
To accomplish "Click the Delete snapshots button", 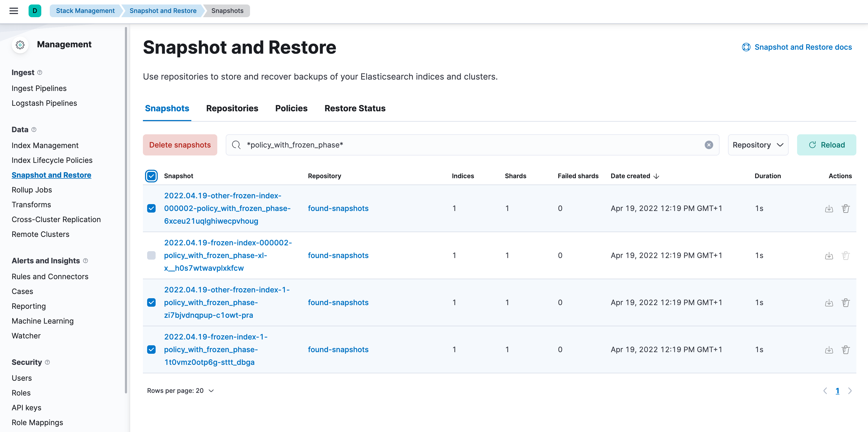I will pos(180,144).
